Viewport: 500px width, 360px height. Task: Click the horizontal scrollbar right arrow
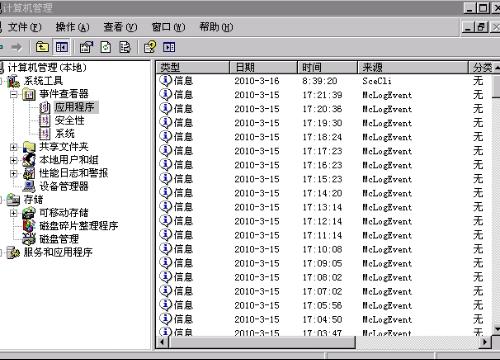[x=484, y=342]
